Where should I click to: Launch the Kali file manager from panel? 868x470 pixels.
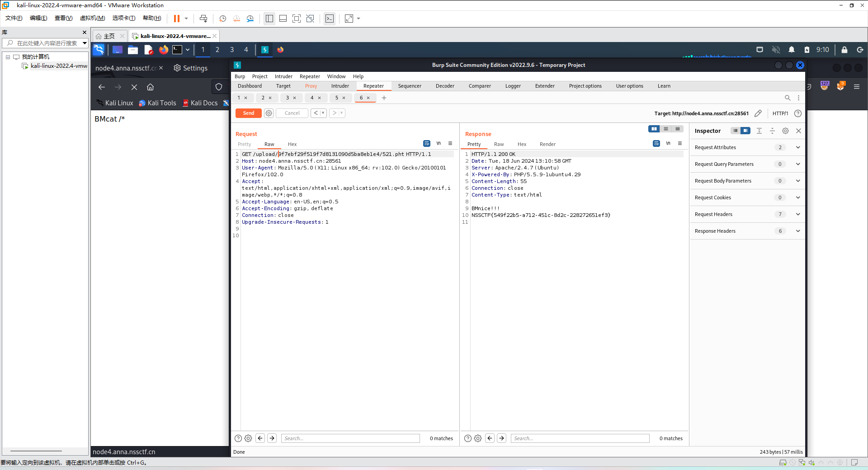point(133,50)
